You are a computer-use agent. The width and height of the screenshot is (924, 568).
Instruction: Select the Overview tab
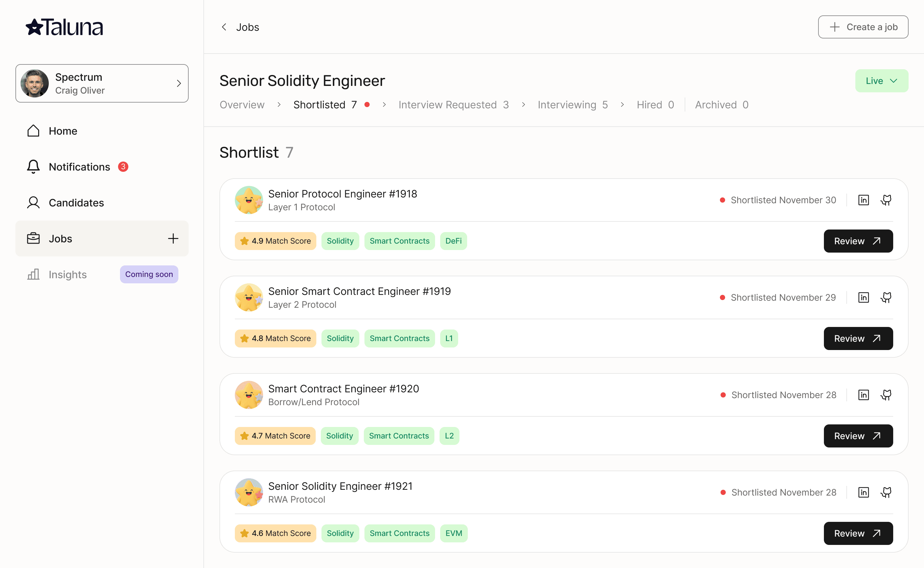tap(242, 105)
